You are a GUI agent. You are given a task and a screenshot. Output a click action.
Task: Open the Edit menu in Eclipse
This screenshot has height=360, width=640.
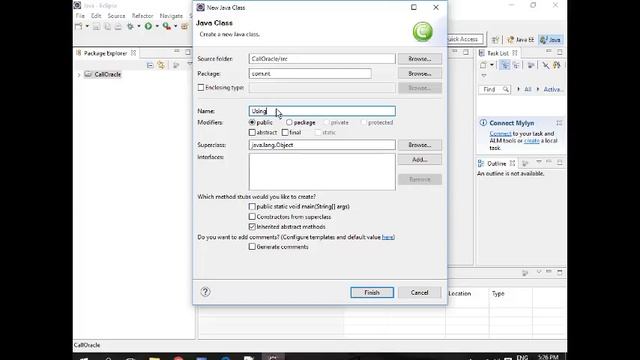coord(96,16)
